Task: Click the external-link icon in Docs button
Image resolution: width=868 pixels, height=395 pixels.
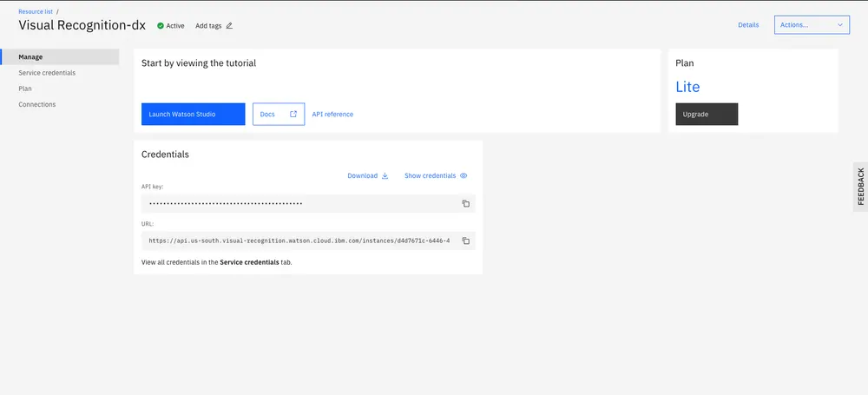Action: click(x=293, y=114)
